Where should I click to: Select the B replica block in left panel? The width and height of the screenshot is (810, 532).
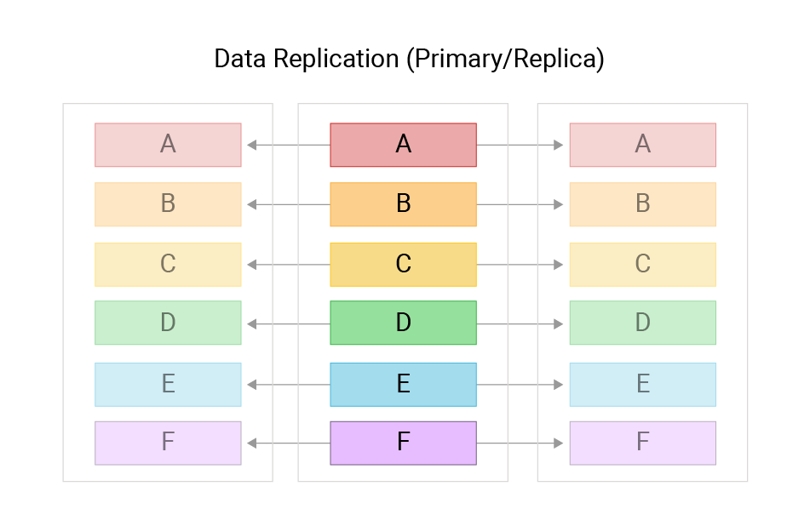168,204
